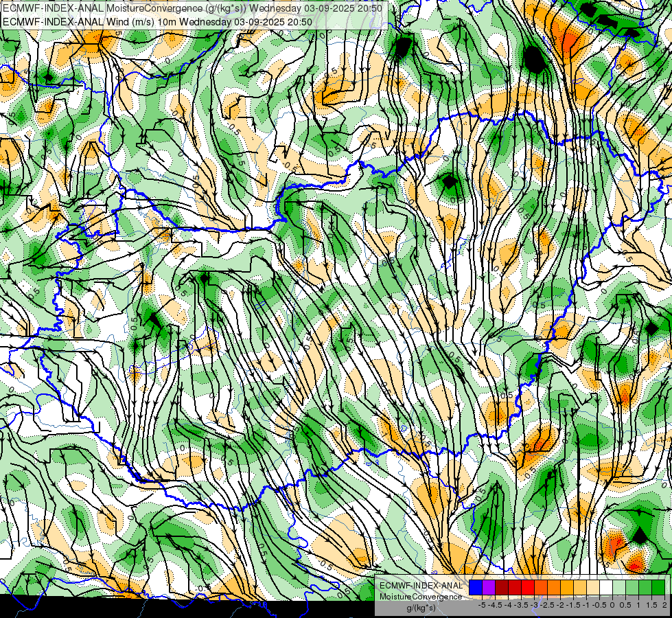
Task: Pick the light green swatch between 0.5 and 1
Action: pyautogui.click(x=632, y=587)
